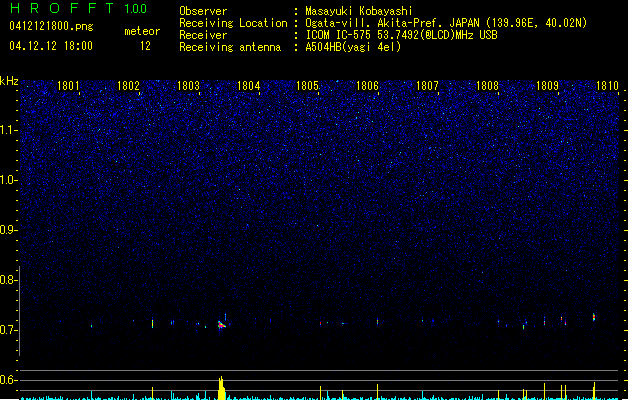Viewport: 629px width, 400px height.
Task: Click the 0.8 kHz axis label
Action: 8,280
